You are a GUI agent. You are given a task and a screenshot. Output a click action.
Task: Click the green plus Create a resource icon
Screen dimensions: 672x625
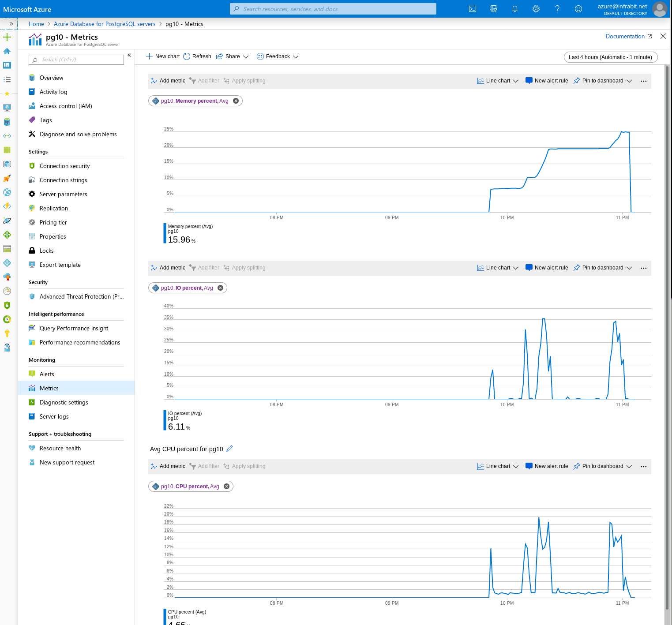[7, 37]
